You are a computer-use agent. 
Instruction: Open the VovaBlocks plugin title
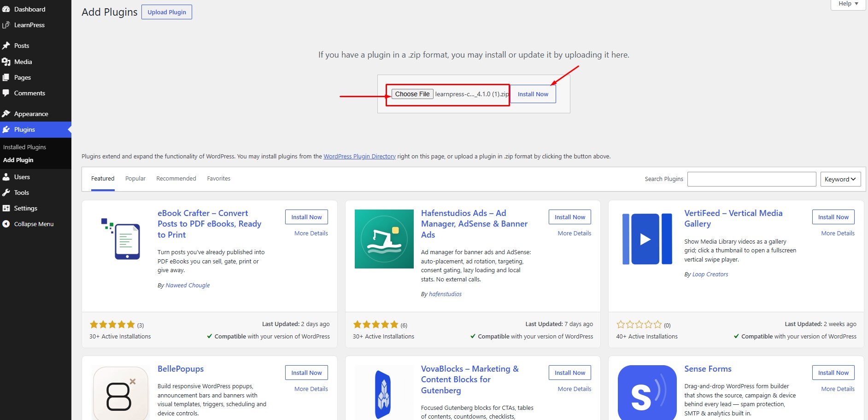click(x=470, y=379)
